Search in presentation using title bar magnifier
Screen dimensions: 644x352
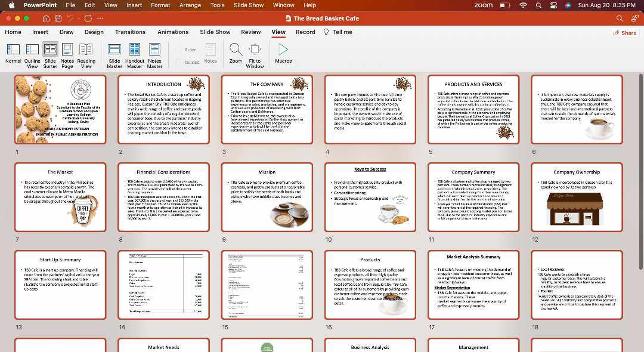(x=620, y=18)
